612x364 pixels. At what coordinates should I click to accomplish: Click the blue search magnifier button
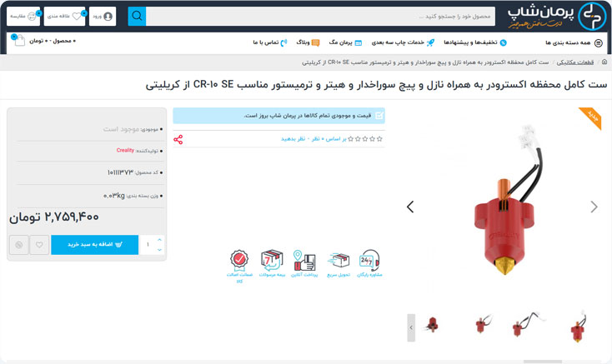pyautogui.click(x=137, y=16)
